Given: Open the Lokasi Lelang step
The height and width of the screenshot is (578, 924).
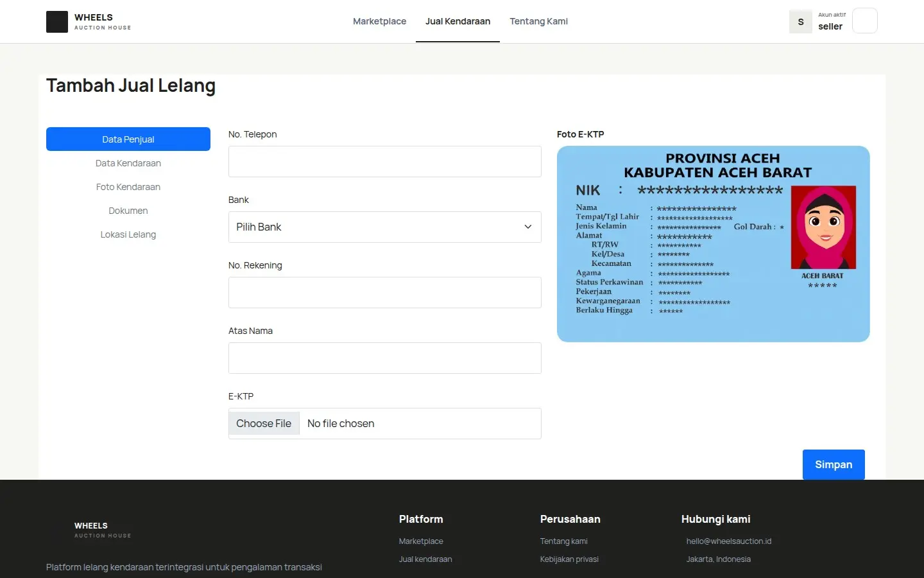Looking at the screenshot, I should [x=128, y=234].
